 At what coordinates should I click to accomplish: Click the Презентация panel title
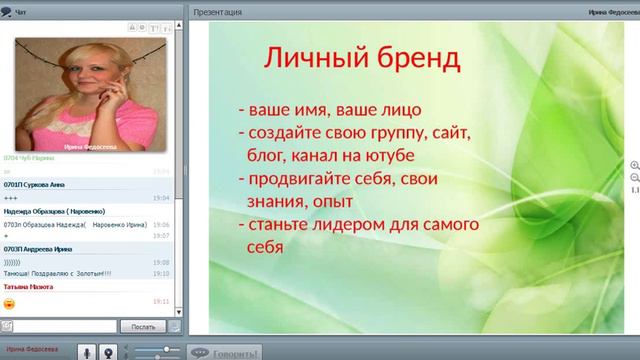[x=218, y=12]
